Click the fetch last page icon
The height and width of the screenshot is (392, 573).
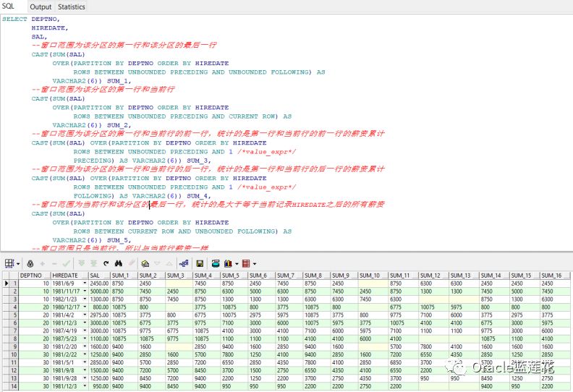(93, 263)
